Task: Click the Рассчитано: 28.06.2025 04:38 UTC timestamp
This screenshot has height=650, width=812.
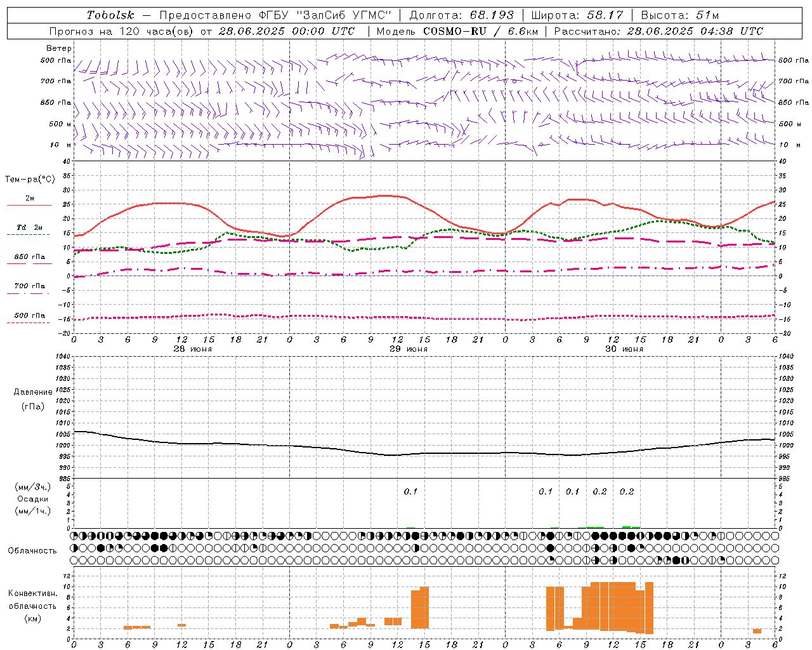Action: click(658, 31)
